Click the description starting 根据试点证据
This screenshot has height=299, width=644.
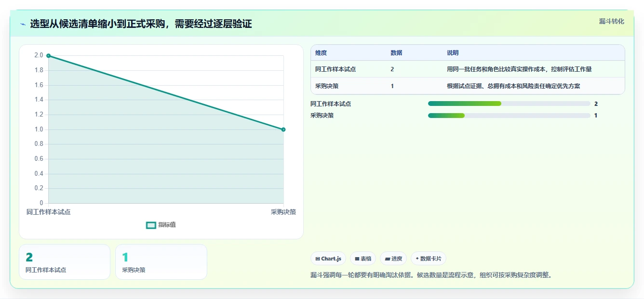(513, 86)
